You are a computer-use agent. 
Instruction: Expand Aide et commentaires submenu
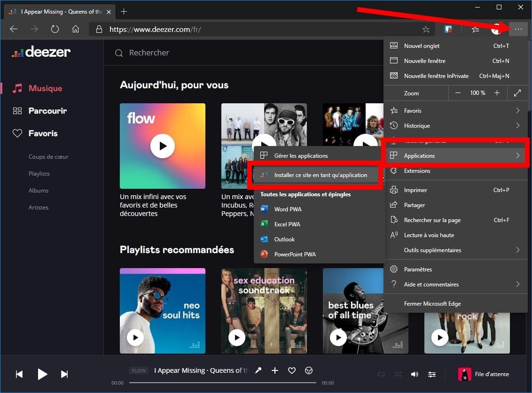pos(455,284)
